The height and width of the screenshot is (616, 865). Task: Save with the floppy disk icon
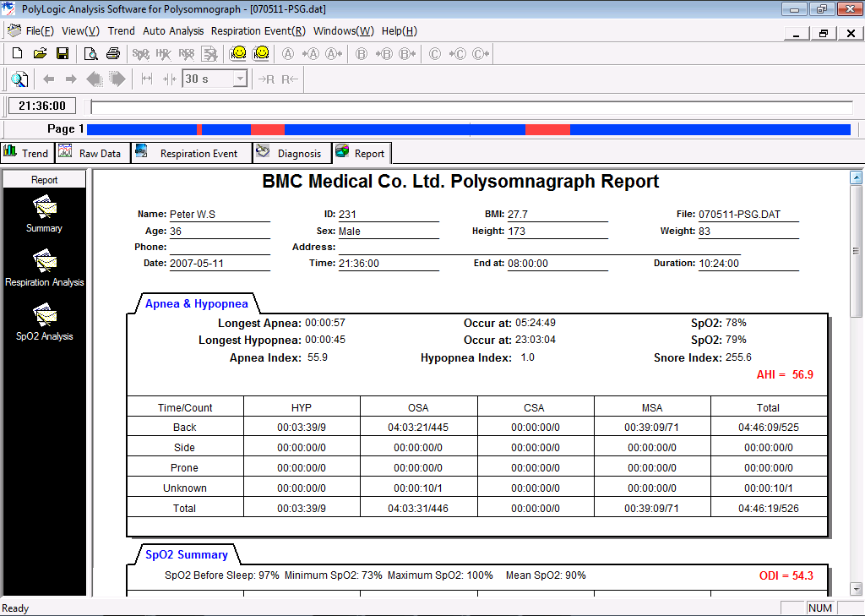click(x=63, y=53)
